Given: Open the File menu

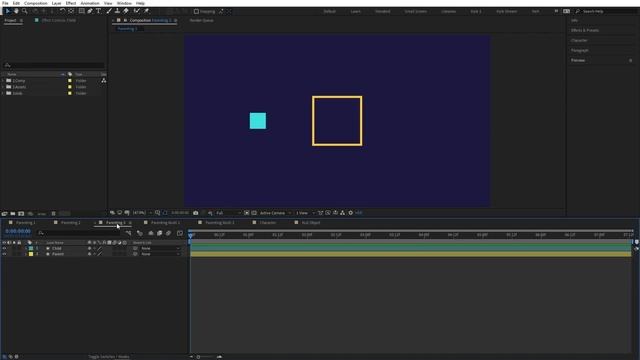Looking at the screenshot, I should 5,3.
